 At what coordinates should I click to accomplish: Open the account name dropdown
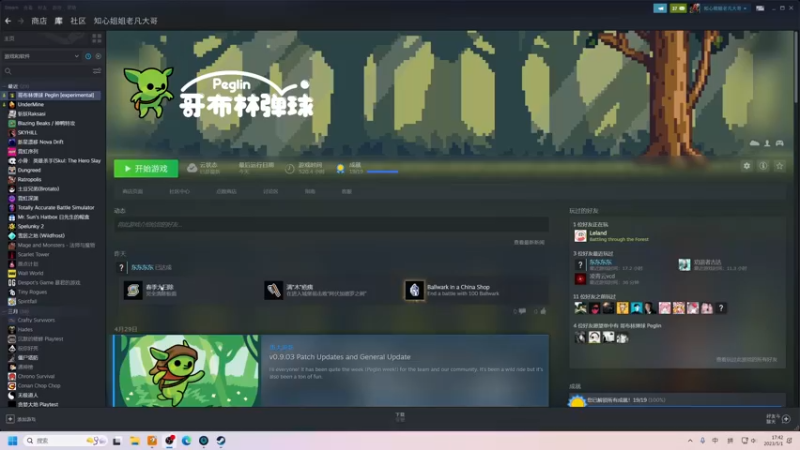(x=724, y=8)
